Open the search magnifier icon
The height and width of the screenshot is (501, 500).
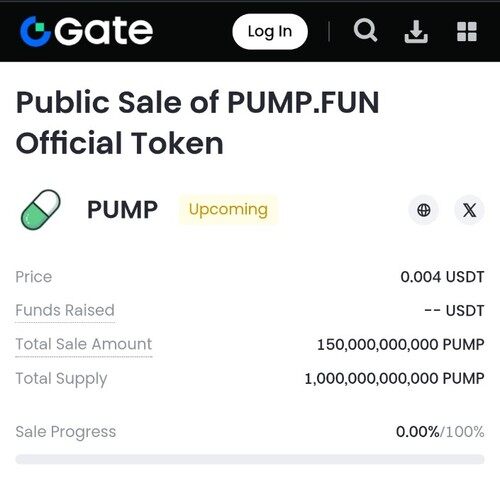(365, 31)
